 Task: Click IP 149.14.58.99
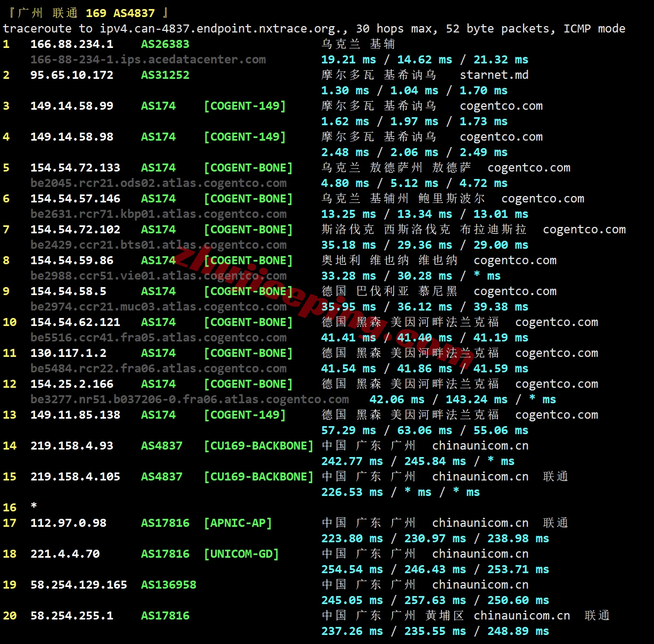[72, 106]
